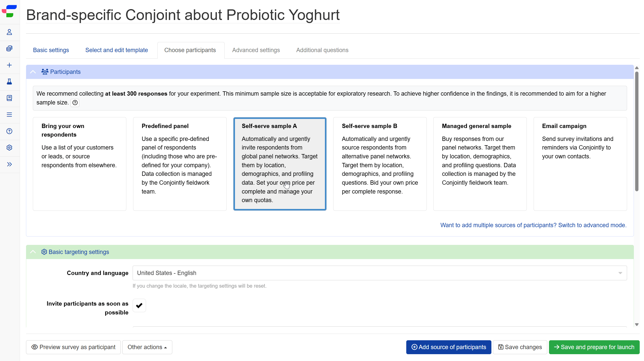Switch to the Basic settings tab

[x=51, y=50]
